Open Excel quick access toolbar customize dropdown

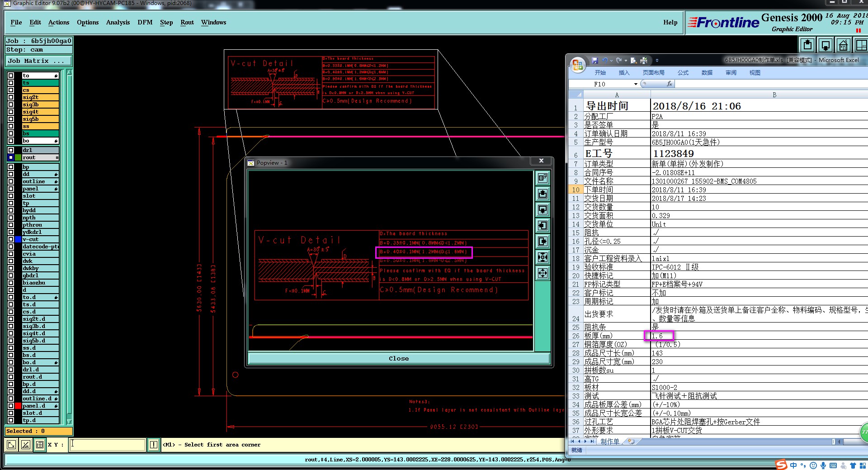[x=657, y=61]
